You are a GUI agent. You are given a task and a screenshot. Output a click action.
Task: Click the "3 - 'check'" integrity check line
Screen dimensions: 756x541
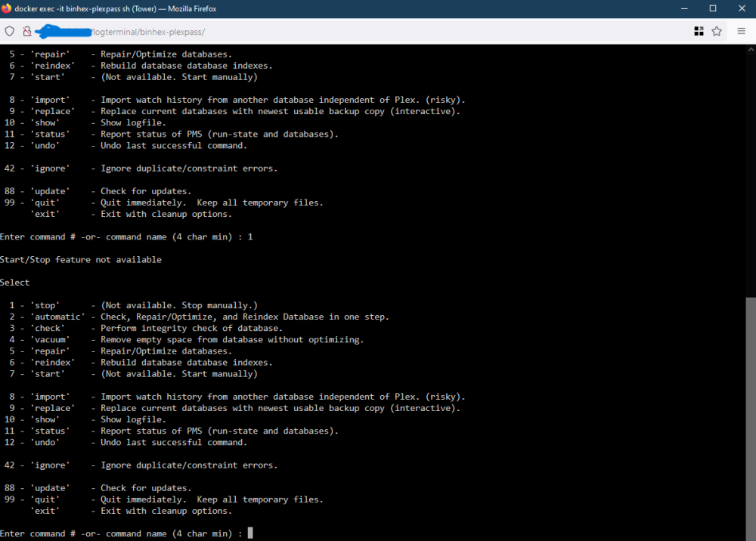coord(146,328)
